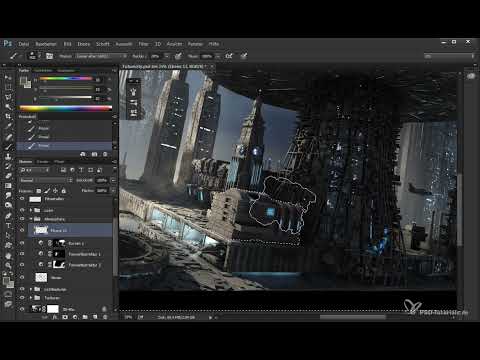Select the Clone Stamp tool
This screenshot has width=480, height=360.
point(8,156)
